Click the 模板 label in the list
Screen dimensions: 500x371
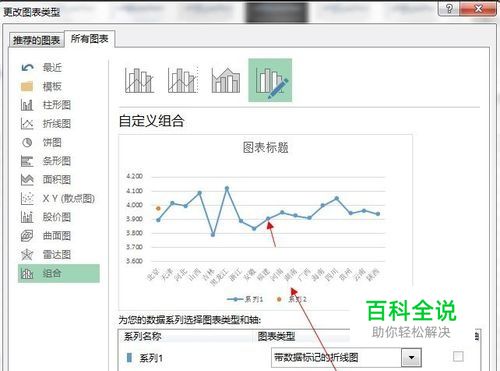coord(52,86)
